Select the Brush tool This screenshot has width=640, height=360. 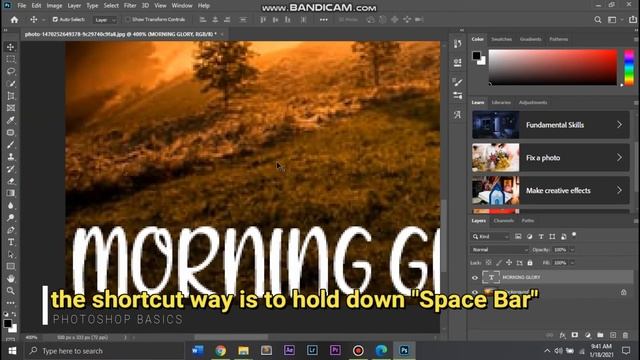[11, 144]
